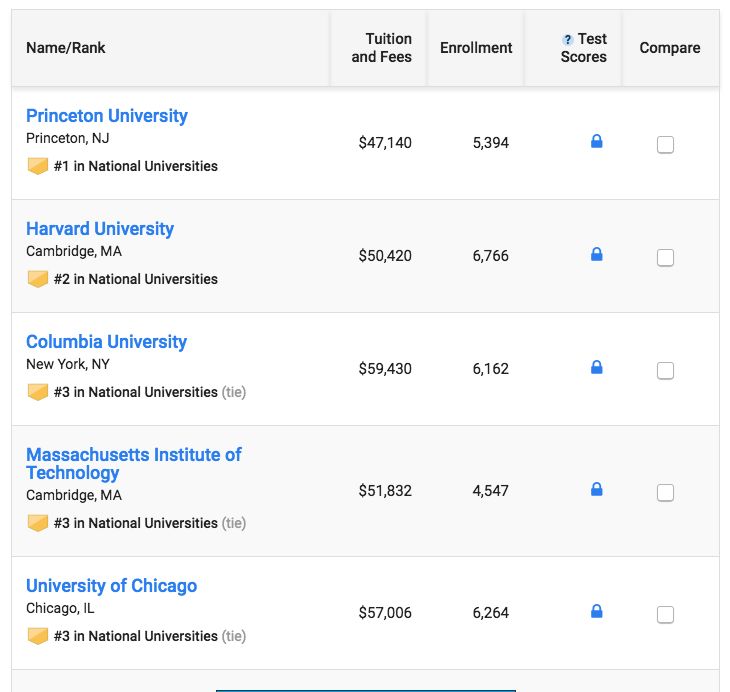Select Columbia University for comparison

click(665, 371)
